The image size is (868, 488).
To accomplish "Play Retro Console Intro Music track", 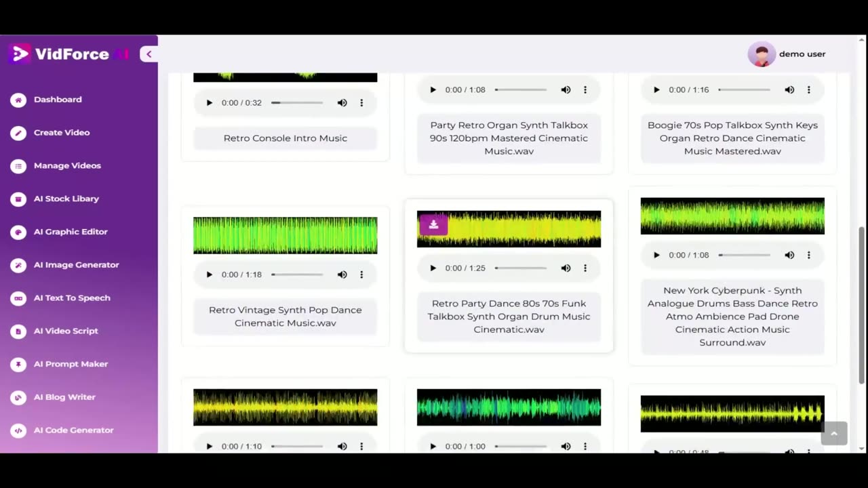I will point(209,103).
